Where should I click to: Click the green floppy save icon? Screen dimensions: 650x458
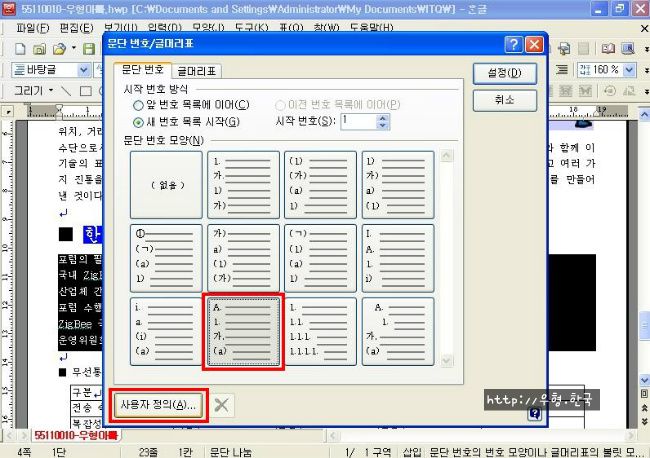coord(89,49)
